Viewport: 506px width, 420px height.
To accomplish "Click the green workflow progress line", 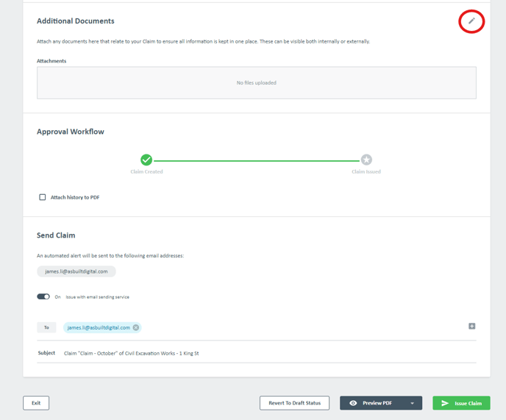I will (x=257, y=161).
